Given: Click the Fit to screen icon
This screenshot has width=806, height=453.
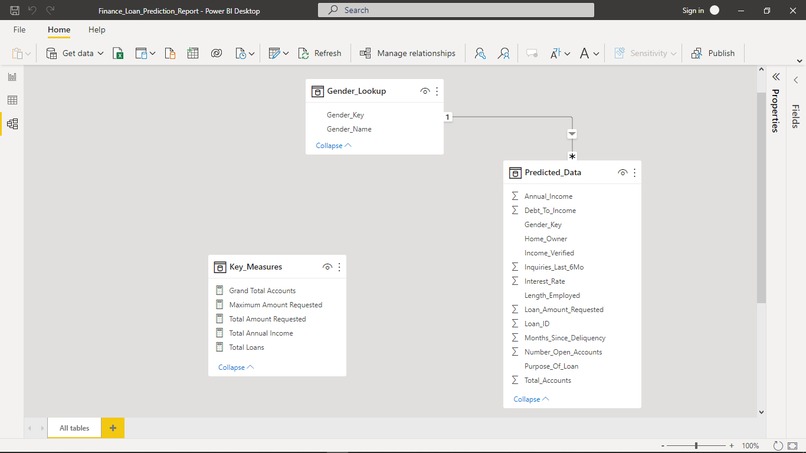Looking at the screenshot, I should [793, 446].
